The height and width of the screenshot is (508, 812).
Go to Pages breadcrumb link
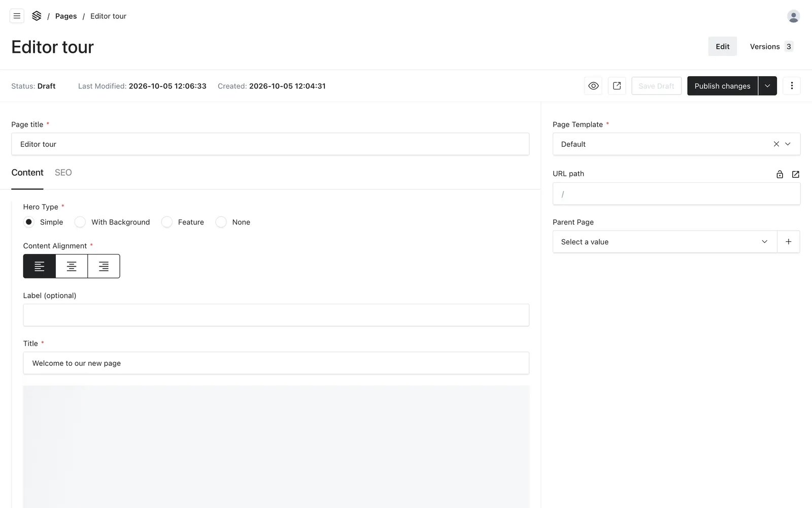point(66,16)
